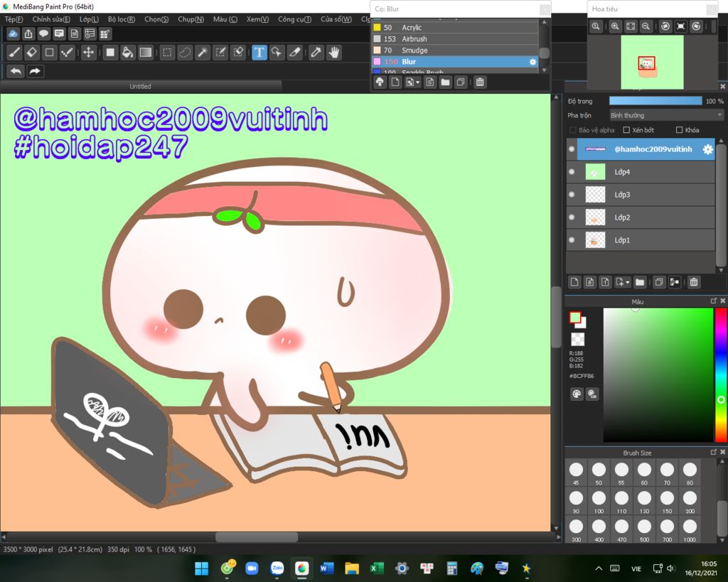This screenshot has width=728, height=582.
Task: Activate the rectangular Select tool
Action: [x=167, y=53]
